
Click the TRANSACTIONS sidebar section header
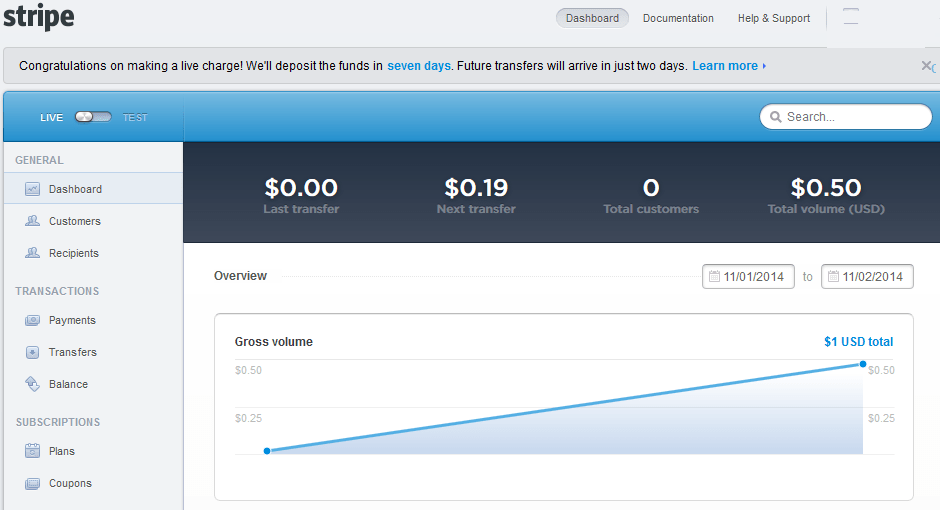tap(57, 291)
